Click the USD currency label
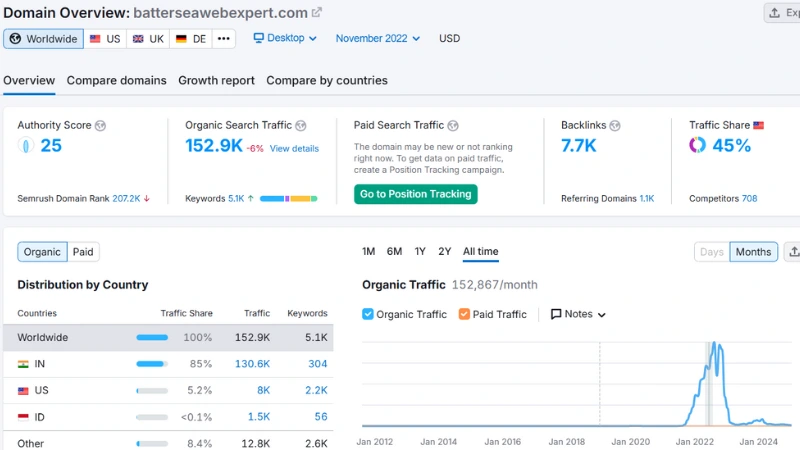The height and width of the screenshot is (450, 800). [x=449, y=38]
